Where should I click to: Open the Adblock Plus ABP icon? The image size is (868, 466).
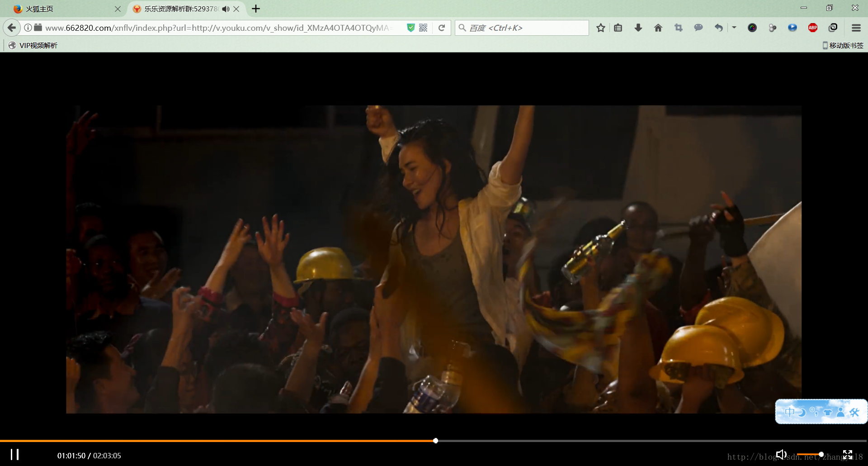tap(813, 28)
